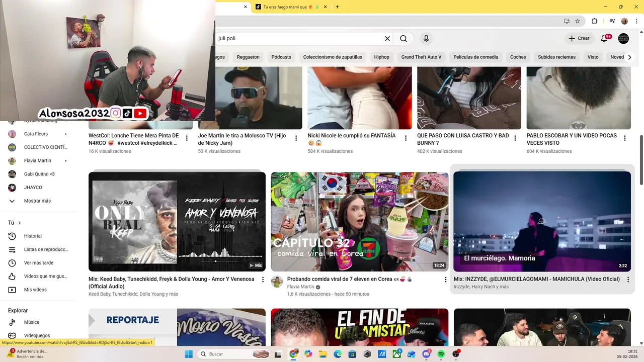The image size is (644, 362).
Task: Open options for Keed Baby mix
Action: (263, 280)
